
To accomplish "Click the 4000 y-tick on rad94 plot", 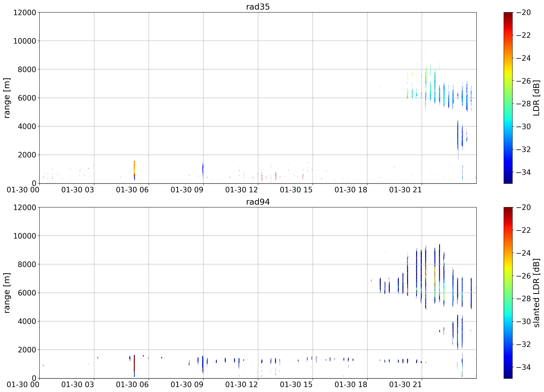I will tap(27, 321).
